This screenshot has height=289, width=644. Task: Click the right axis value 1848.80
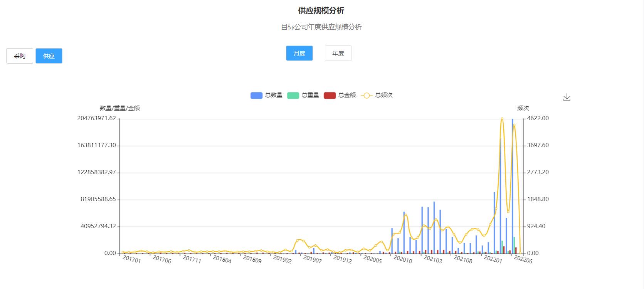click(x=538, y=199)
